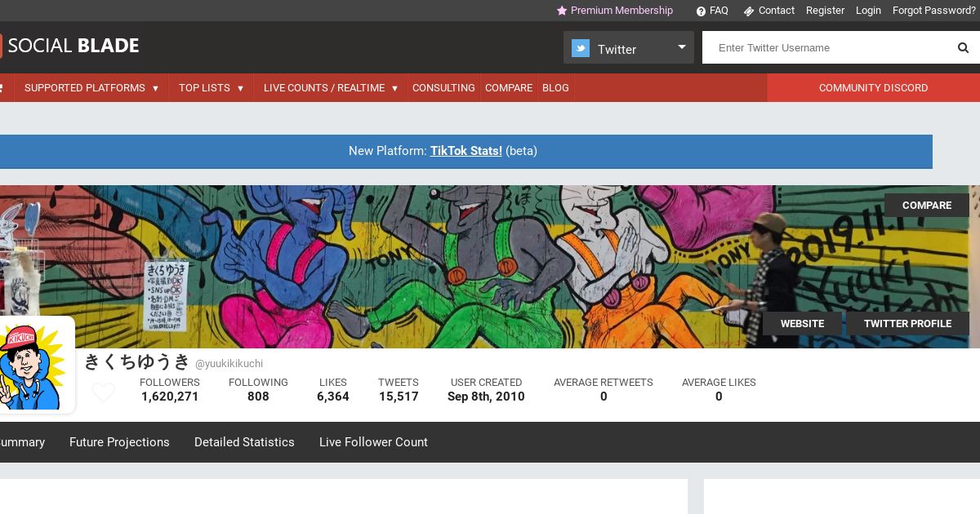Open the Community Discord link

(x=873, y=88)
